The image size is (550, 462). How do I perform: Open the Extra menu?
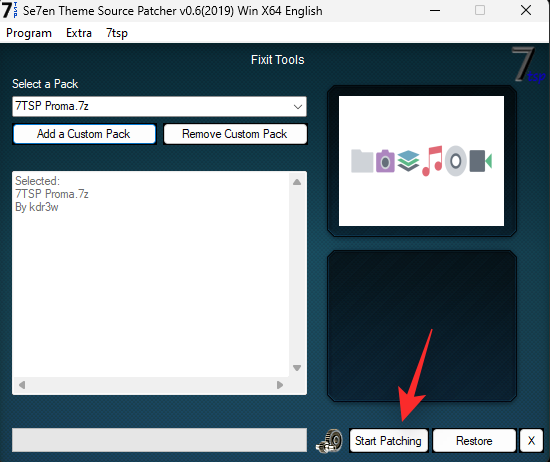[x=79, y=33]
